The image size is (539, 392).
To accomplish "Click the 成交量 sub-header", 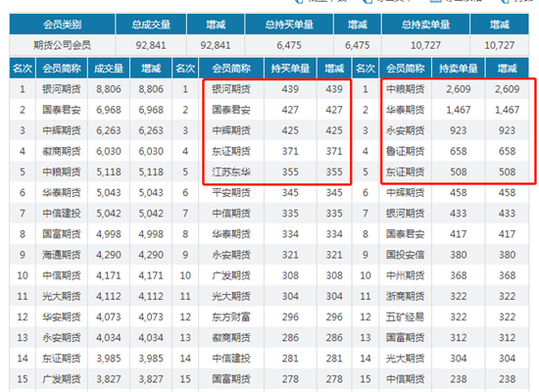I will pyautogui.click(x=109, y=69).
